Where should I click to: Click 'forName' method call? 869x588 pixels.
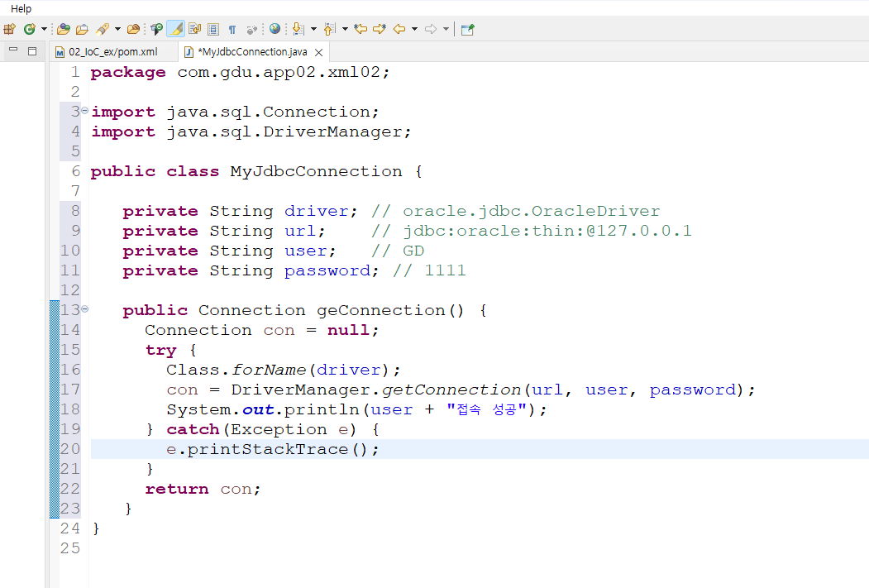269,370
